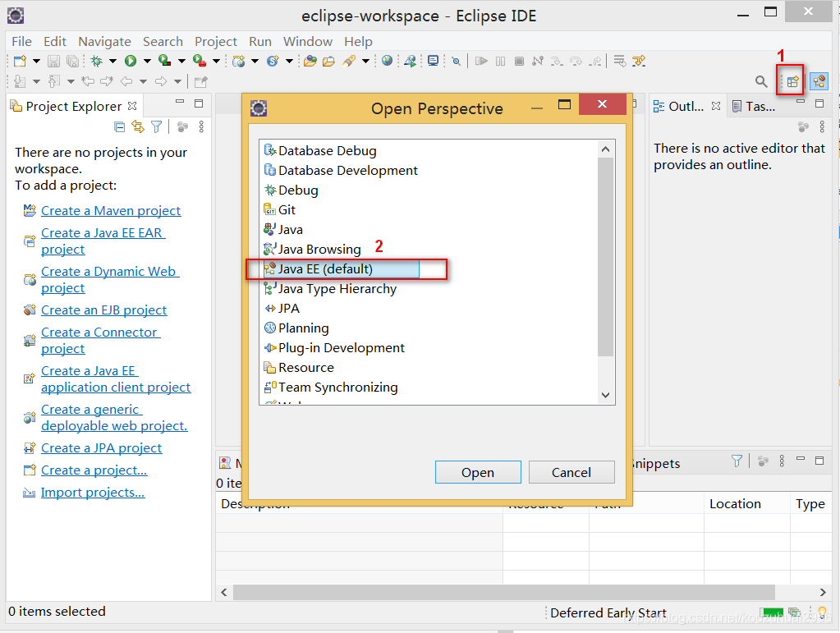Click Cancel in Open Perspective dialog

(571, 472)
